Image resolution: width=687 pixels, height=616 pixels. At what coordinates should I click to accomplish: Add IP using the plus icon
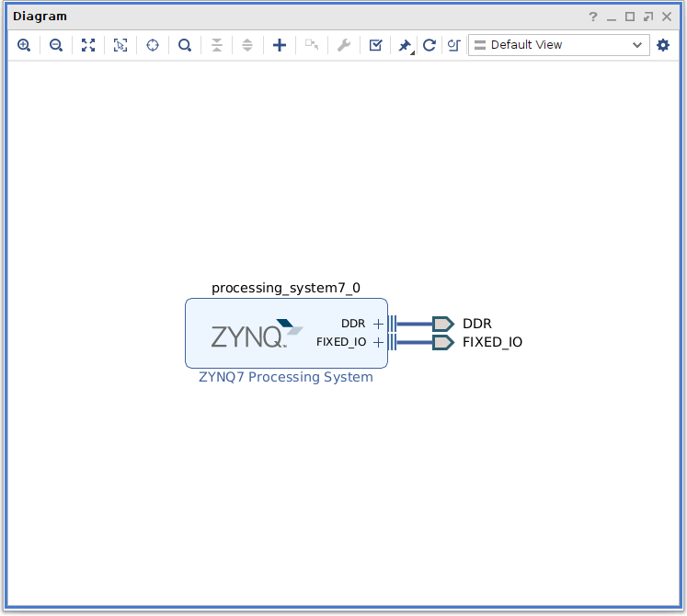(x=280, y=45)
